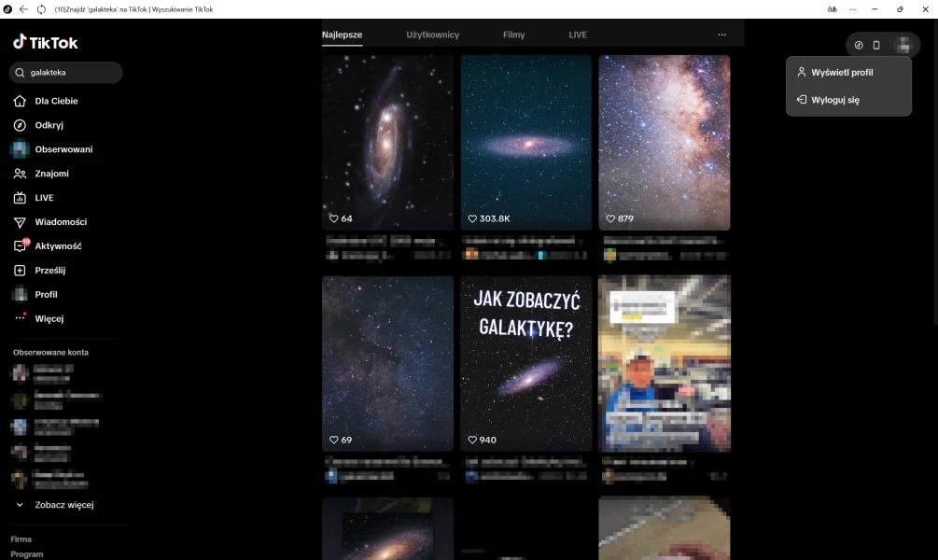Expand Zobacz więcej followed accounts

click(x=63, y=505)
